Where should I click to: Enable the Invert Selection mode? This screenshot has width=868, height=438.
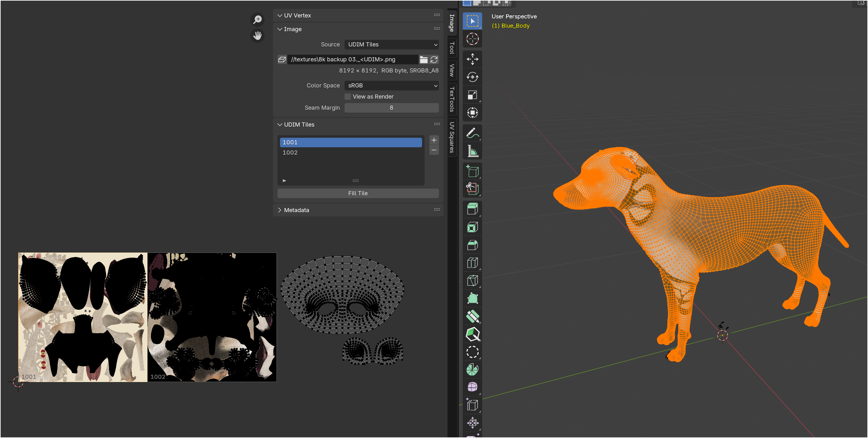click(496, 3)
